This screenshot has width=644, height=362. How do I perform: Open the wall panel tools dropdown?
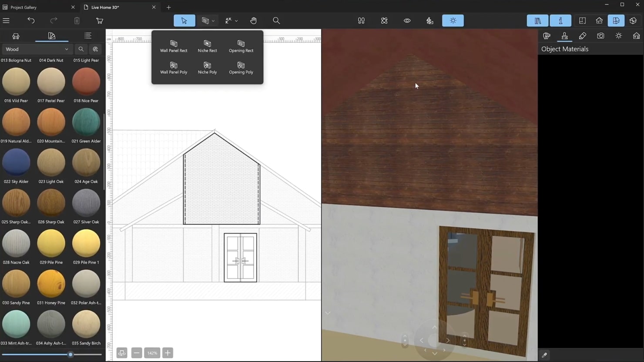(208, 20)
